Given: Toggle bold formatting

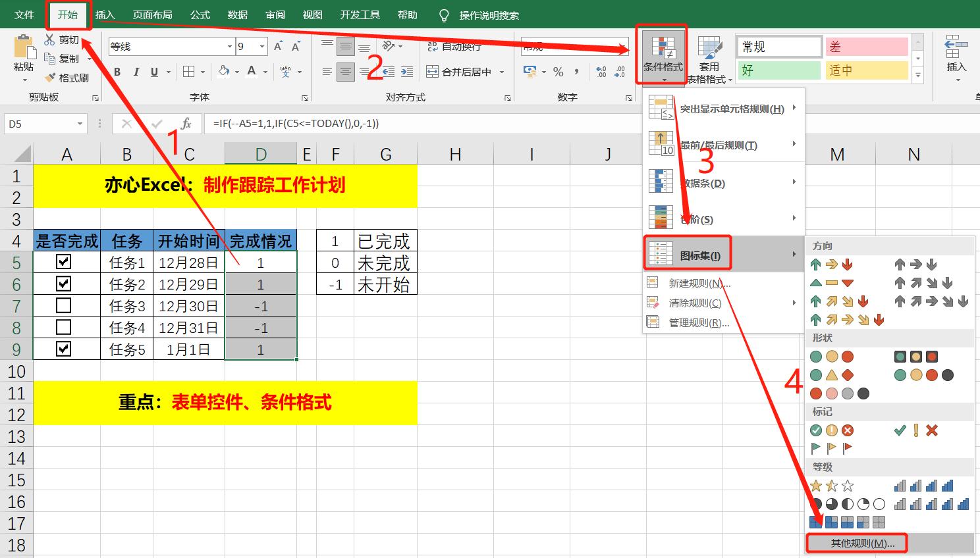Looking at the screenshot, I should tap(117, 71).
